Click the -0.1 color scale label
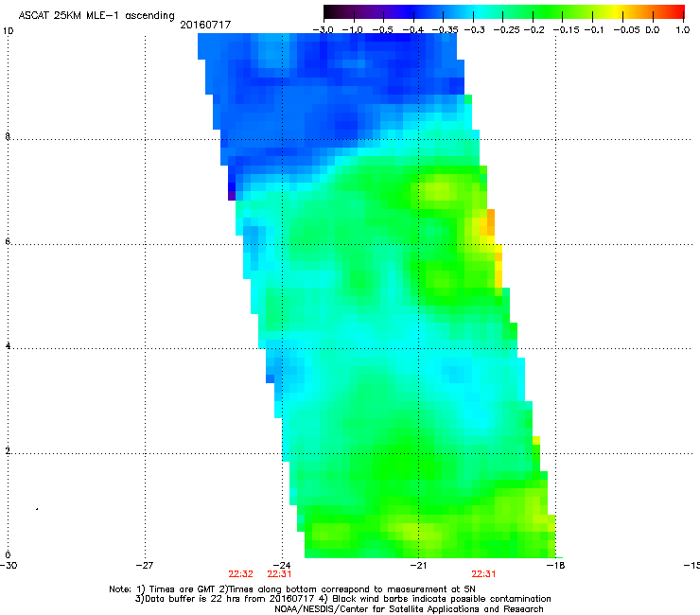 [594, 30]
